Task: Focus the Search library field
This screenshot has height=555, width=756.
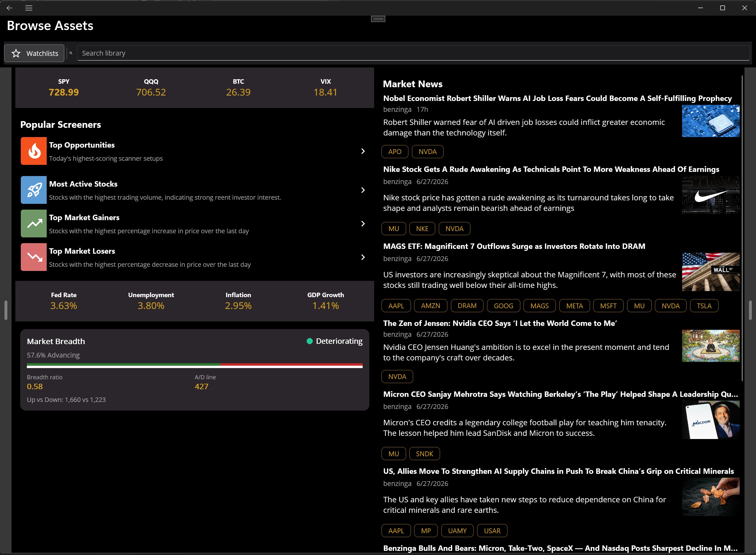Action: point(413,53)
